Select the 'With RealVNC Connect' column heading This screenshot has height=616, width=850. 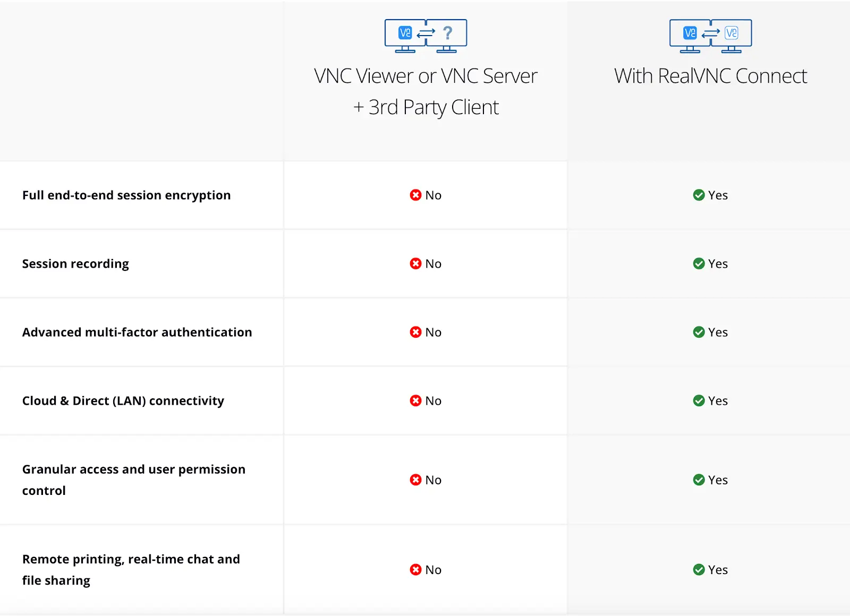tap(710, 76)
